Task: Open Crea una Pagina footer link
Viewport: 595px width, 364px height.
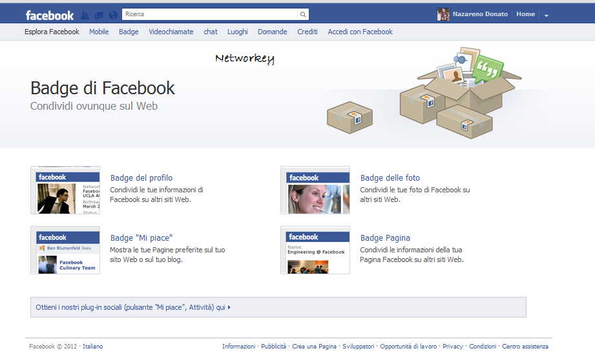Action: (x=314, y=346)
